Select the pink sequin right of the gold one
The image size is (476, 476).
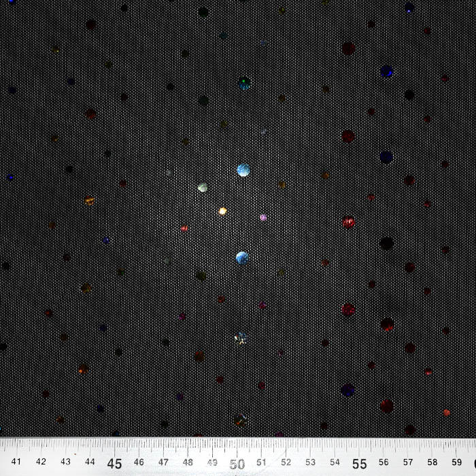click(x=263, y=218)
